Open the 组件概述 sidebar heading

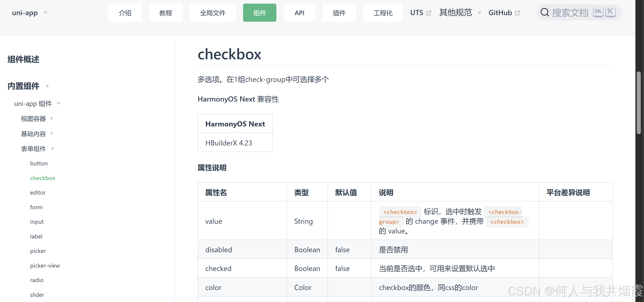[23, 59]
